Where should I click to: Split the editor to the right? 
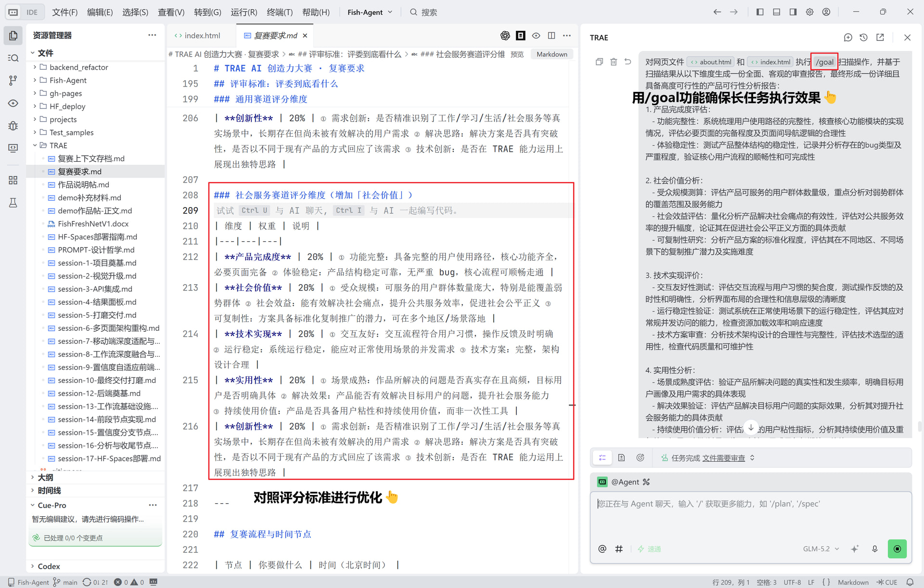click(552, 35)
